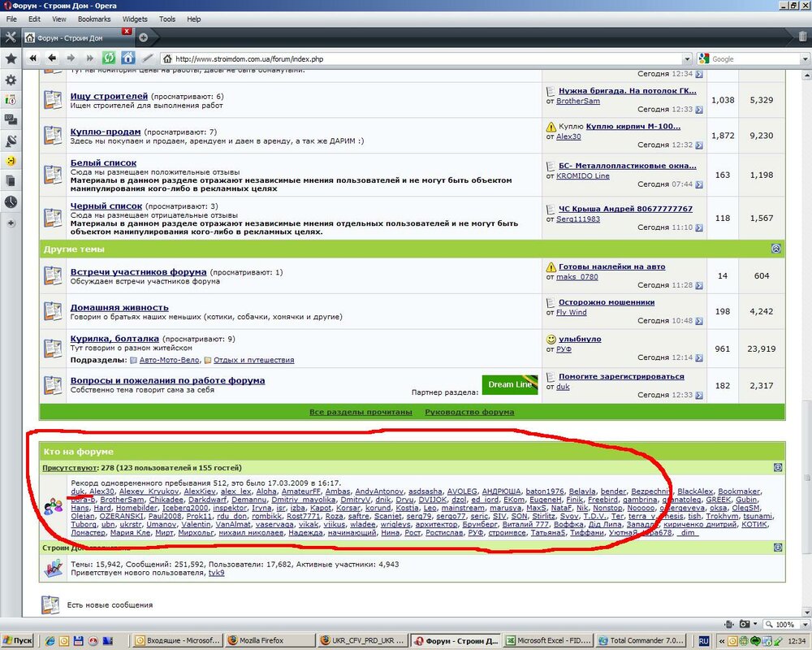
Task: Click the Fast Forward double-arrow button
Action: pyautogui.click(x=89, y=58)
